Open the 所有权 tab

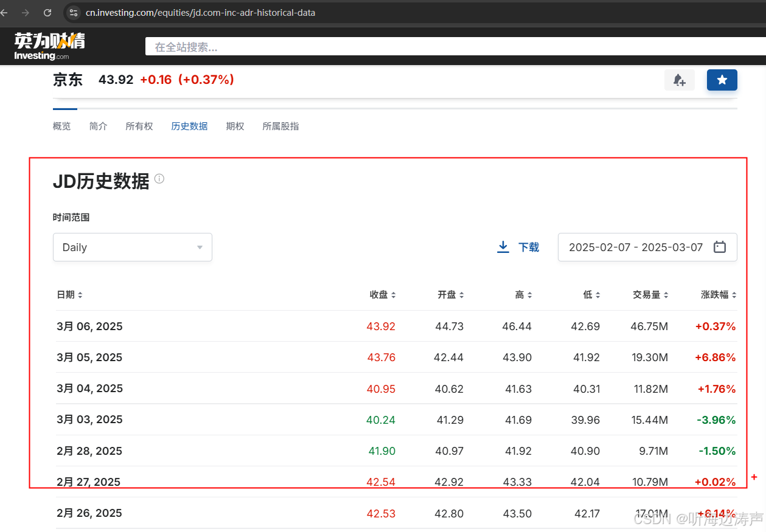(139, 126)
